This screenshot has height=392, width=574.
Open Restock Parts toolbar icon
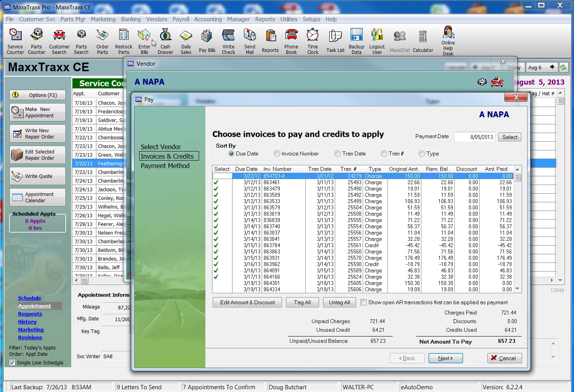(124, 41)
